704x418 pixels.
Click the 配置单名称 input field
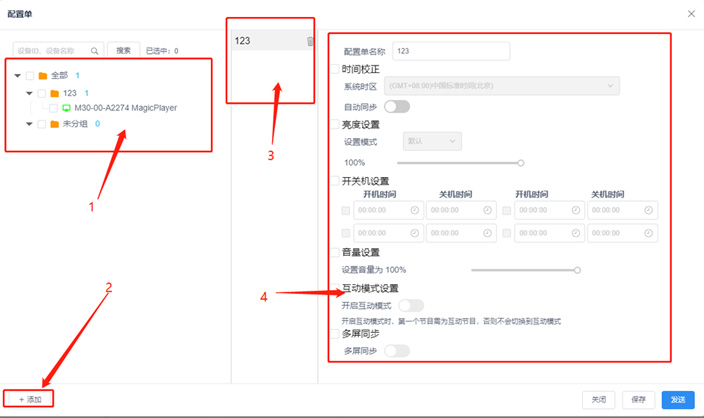(451, 50)
